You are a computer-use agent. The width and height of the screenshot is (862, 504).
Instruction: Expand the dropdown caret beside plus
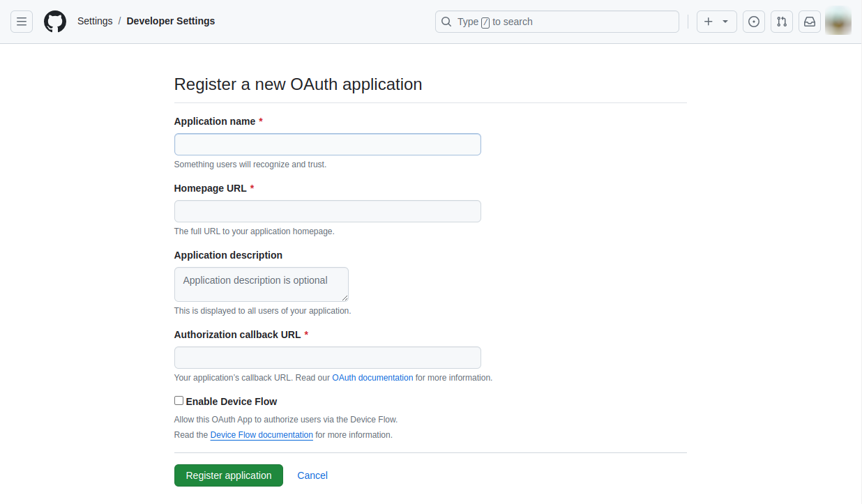[x=725, y=22]
